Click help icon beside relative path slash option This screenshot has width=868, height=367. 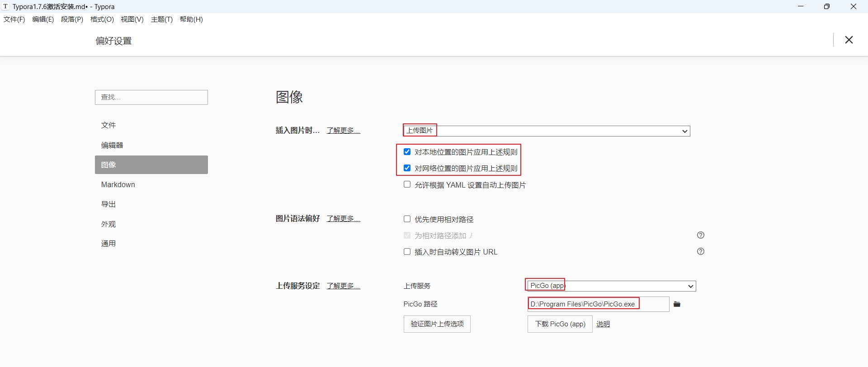(x=701, y=235)
